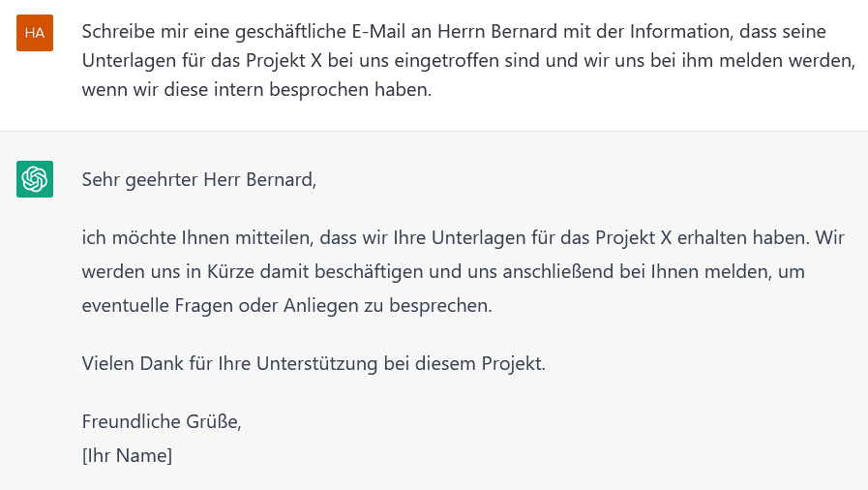868x490 pixels.
Task: Click the green ChatGPT logo icon
Action: [35, 179]
